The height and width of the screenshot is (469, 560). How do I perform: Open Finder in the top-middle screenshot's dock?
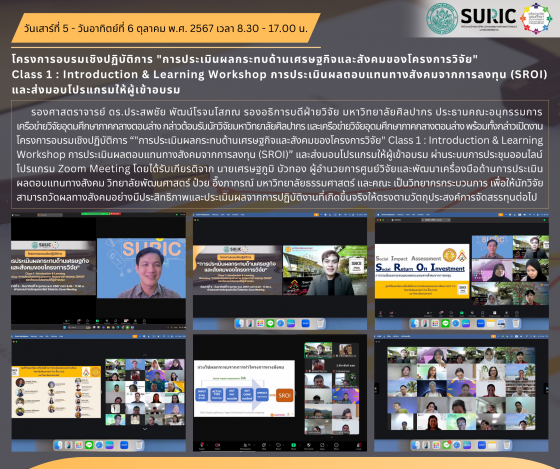[x=240, y=323]
